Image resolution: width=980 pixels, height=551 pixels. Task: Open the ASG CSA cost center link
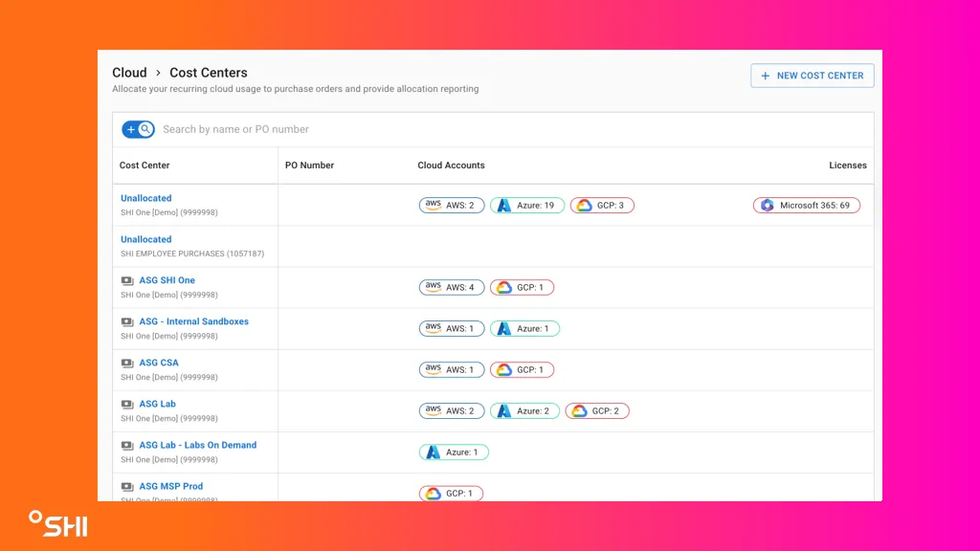(159, 363)
